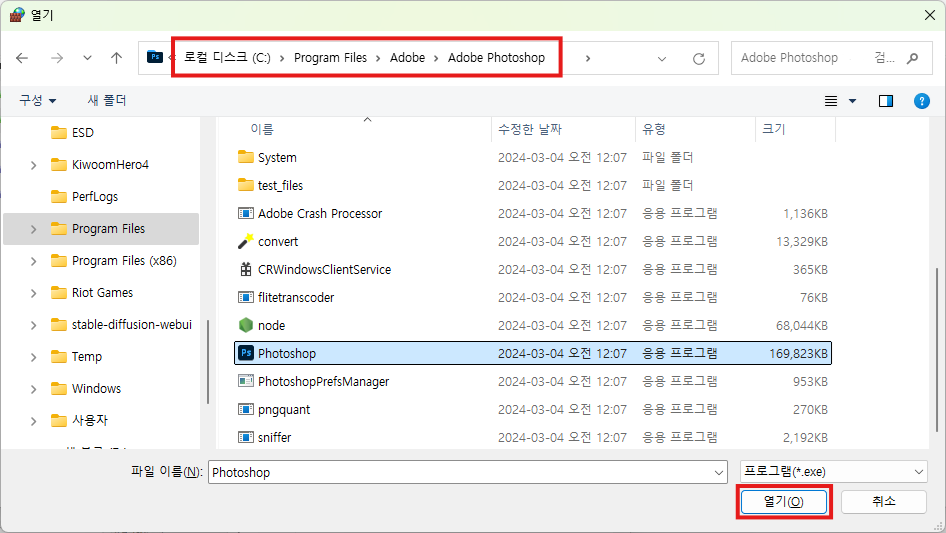The image size is (946, 533).
Task: Click the file list vertical scrollbar
Action: click(x=936, y=350)
